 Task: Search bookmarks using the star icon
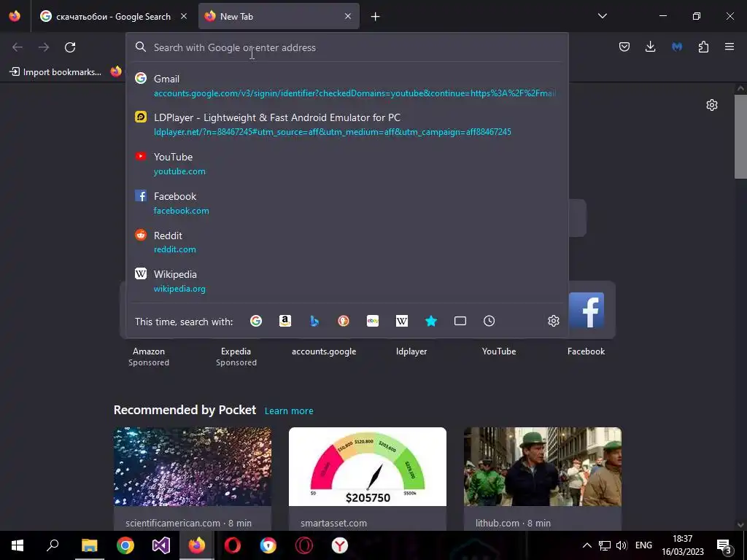(x=431, y=321)
